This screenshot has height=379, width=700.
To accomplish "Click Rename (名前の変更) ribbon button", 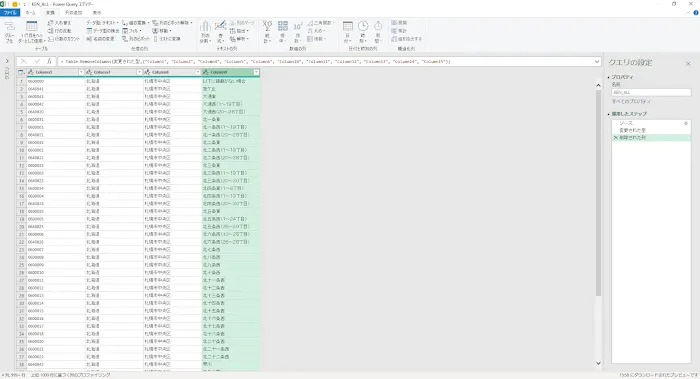I will [x=100, y=39].
